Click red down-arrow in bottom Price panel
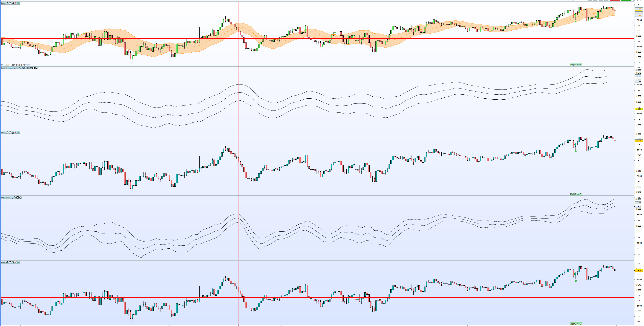This screenshot has height=326, width=644. coord(16,262)
